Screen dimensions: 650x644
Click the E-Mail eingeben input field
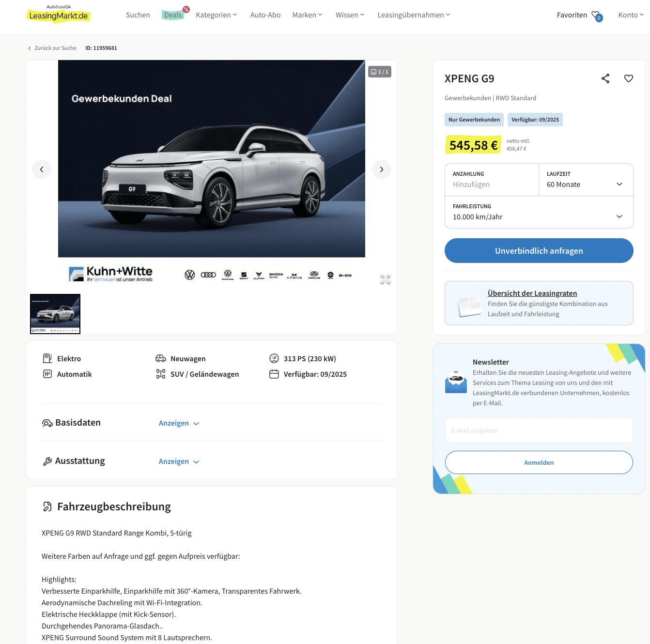[x=539, y=430]
